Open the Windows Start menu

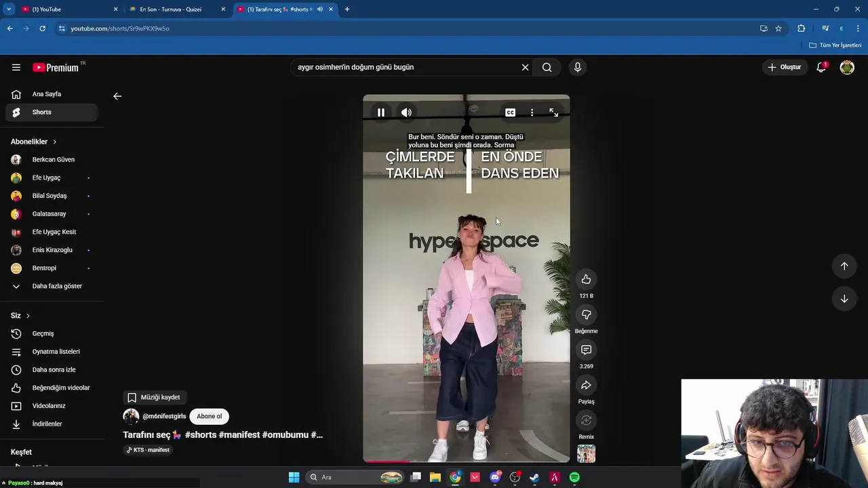tap(294, 477)
